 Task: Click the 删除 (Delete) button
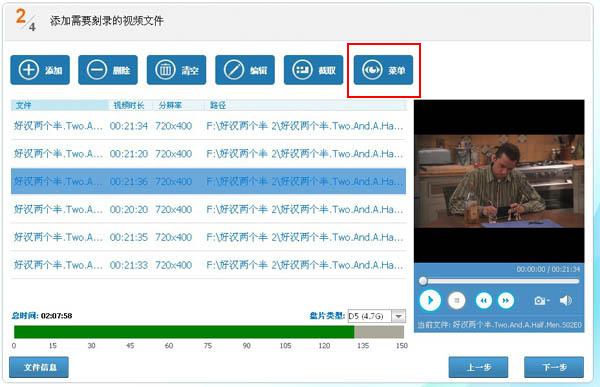(108, 70)
